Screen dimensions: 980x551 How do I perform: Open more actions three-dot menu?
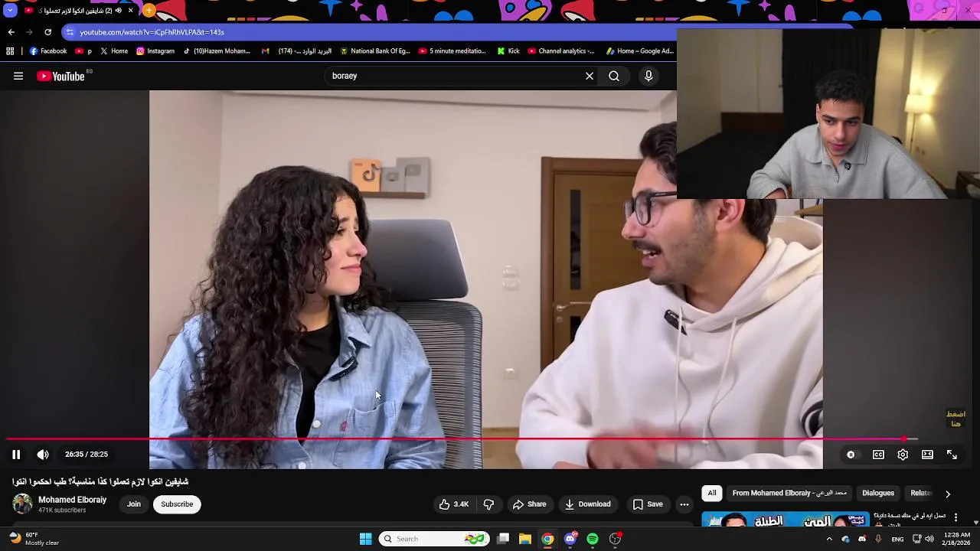pos(684,504)
